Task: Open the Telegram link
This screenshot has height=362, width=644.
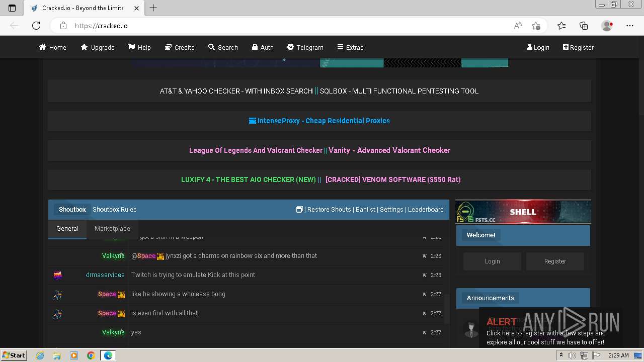Action: (x=305, y=47)
